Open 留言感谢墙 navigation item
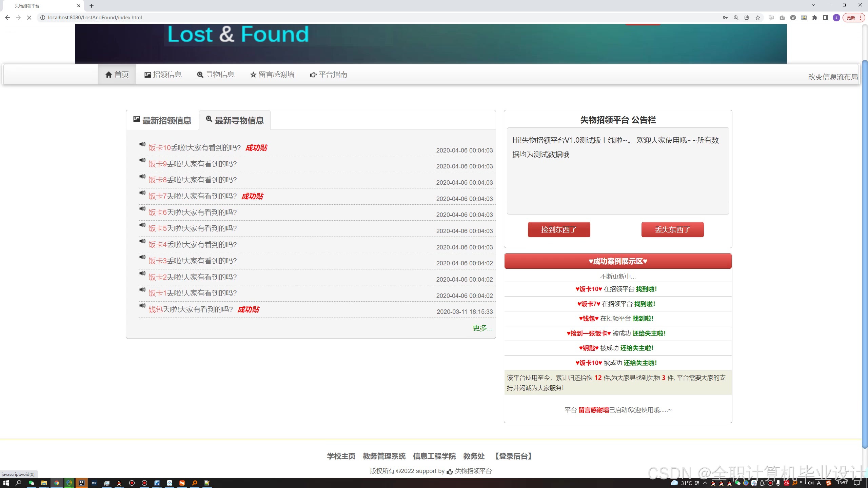This screenshot has height=488, width=868. pos(272,75)
